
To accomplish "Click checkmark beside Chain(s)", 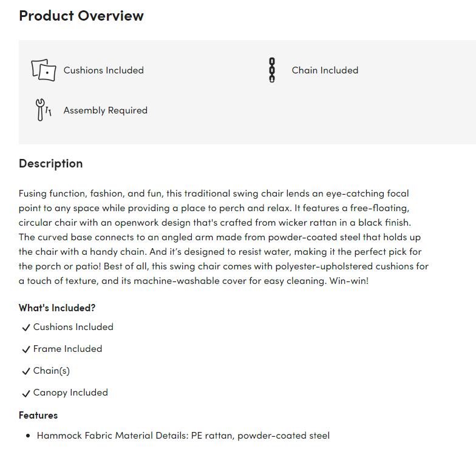I will (26, 371).
